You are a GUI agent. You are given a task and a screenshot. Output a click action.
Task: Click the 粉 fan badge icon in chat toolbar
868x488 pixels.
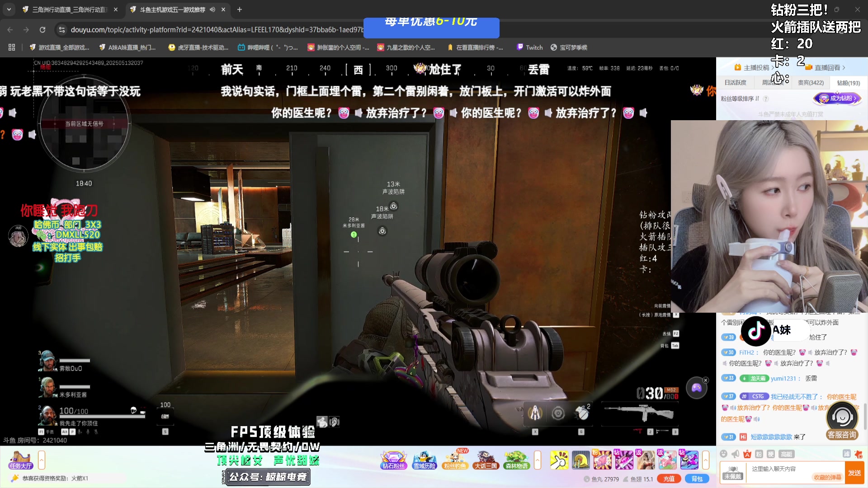[x=759, y=454]
